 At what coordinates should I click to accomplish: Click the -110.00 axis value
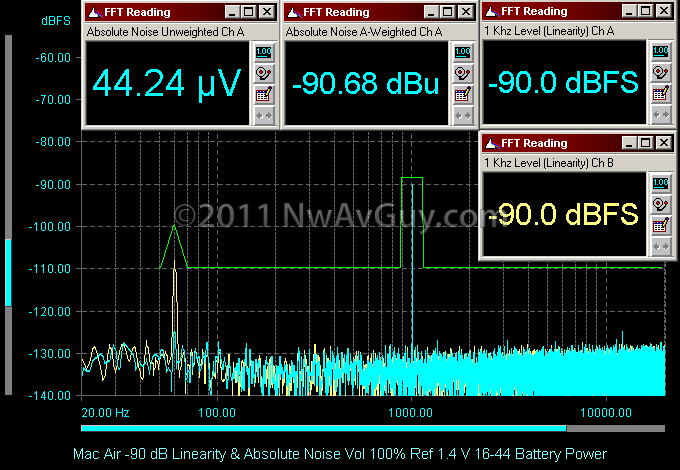(x=49, y=269)
